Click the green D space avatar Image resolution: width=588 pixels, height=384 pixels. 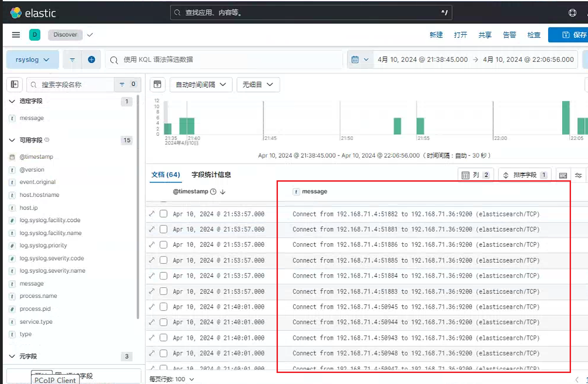[x=35, y=35]
